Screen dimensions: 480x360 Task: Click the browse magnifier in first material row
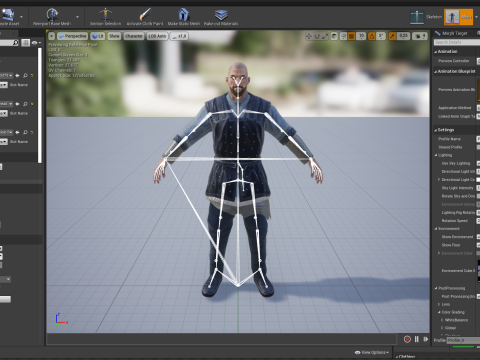click(x=25, y=76)
